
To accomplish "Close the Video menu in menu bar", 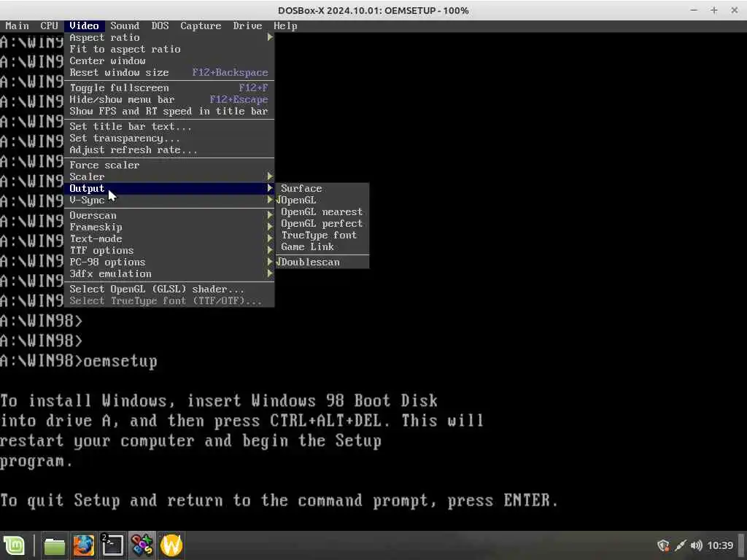I will [x=84, y=26].
